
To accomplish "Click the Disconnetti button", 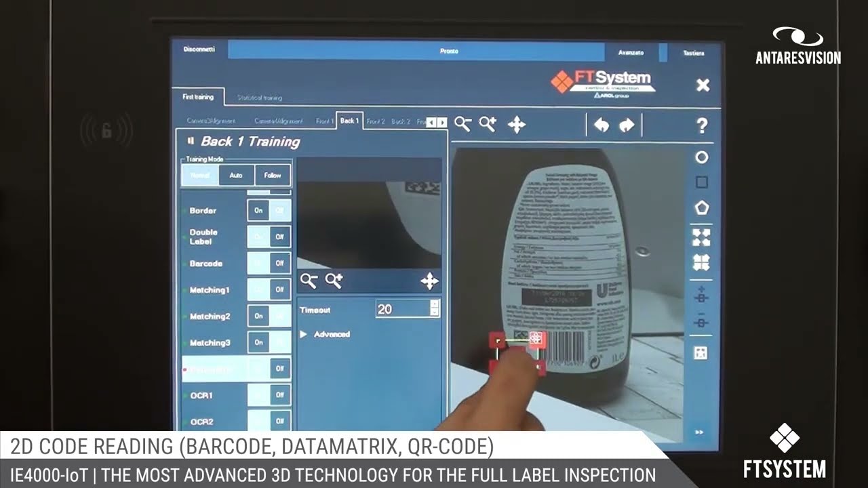I will coord(199,49).
